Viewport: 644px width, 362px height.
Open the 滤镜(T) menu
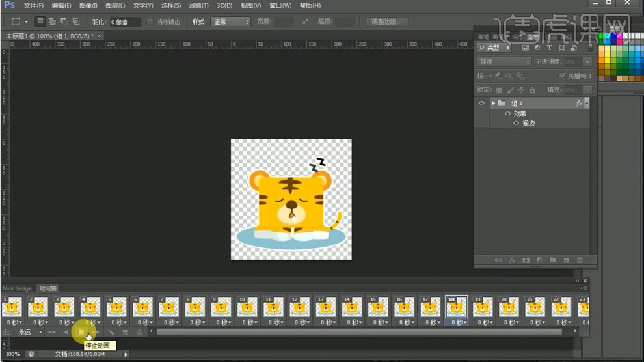click(x=199, y=6)
